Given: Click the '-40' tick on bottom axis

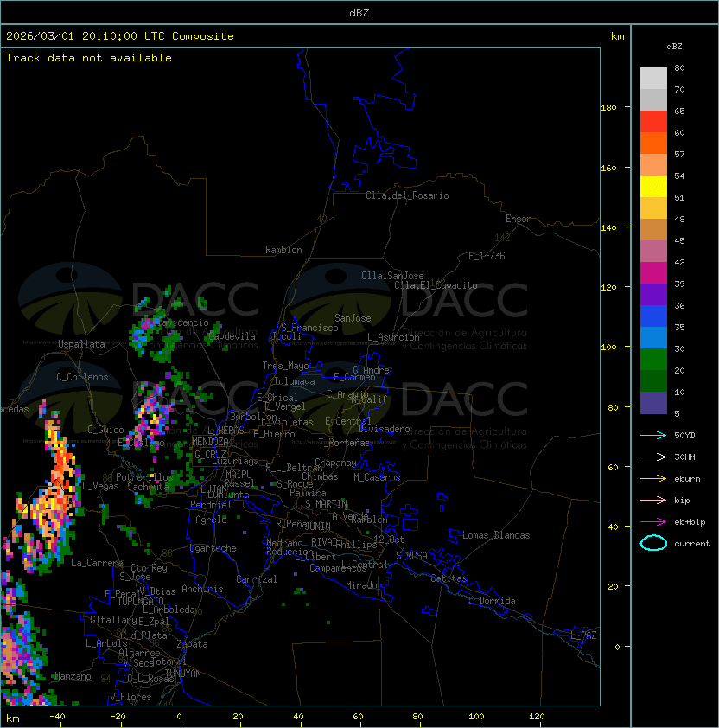Looking at the screenshot, I should click(x=57, y=717).
